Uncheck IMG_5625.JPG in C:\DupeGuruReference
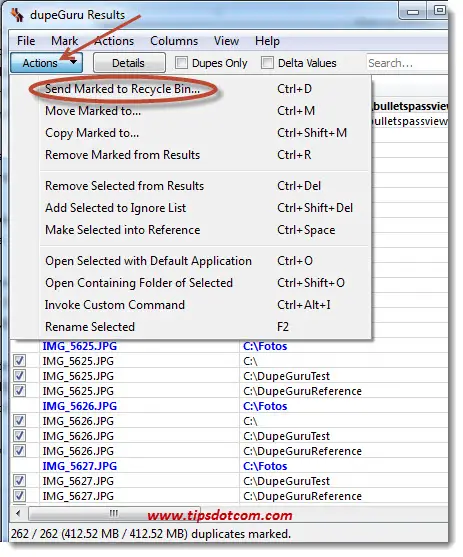Viewport: 463px width, 557px height. point(20,391)
